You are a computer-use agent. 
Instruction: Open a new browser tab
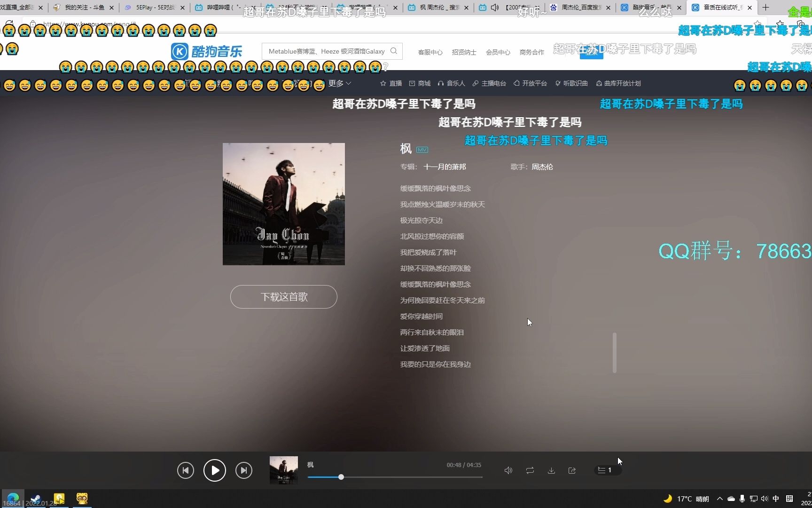click(765, 7)
